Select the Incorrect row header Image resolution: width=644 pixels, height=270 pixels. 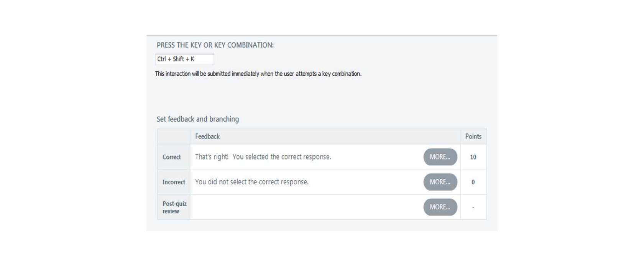pyautogui.click(x=174, y=182)
